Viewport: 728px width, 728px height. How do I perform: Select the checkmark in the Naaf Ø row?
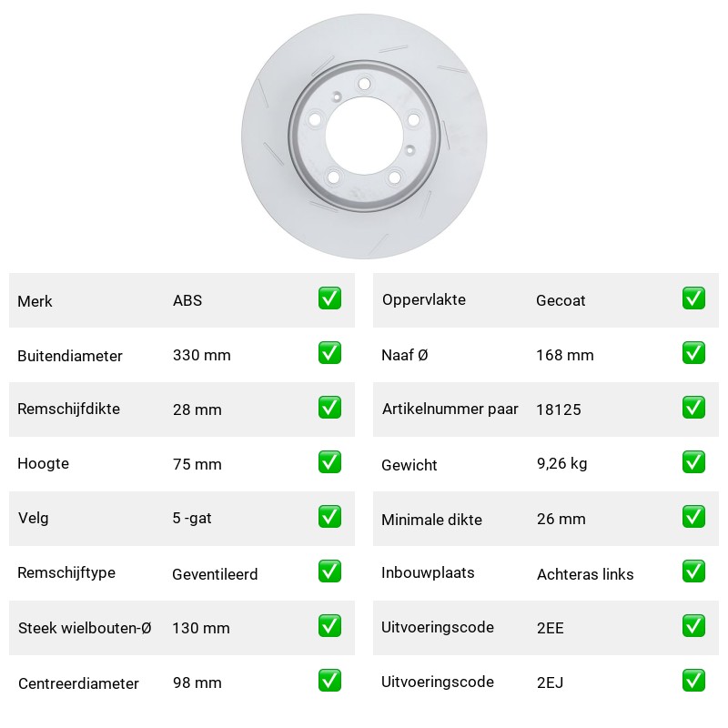(693, 353)
